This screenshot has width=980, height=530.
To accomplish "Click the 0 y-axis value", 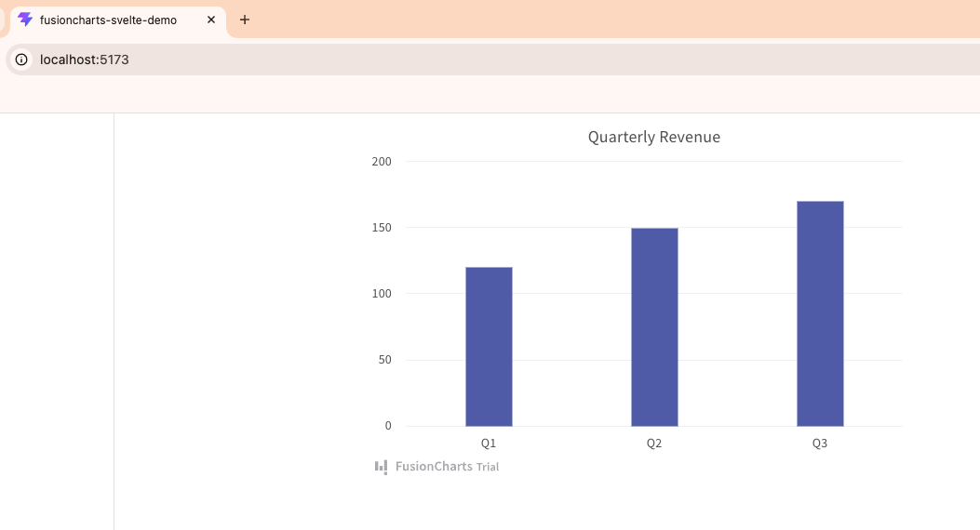I will tap(388, 426).
